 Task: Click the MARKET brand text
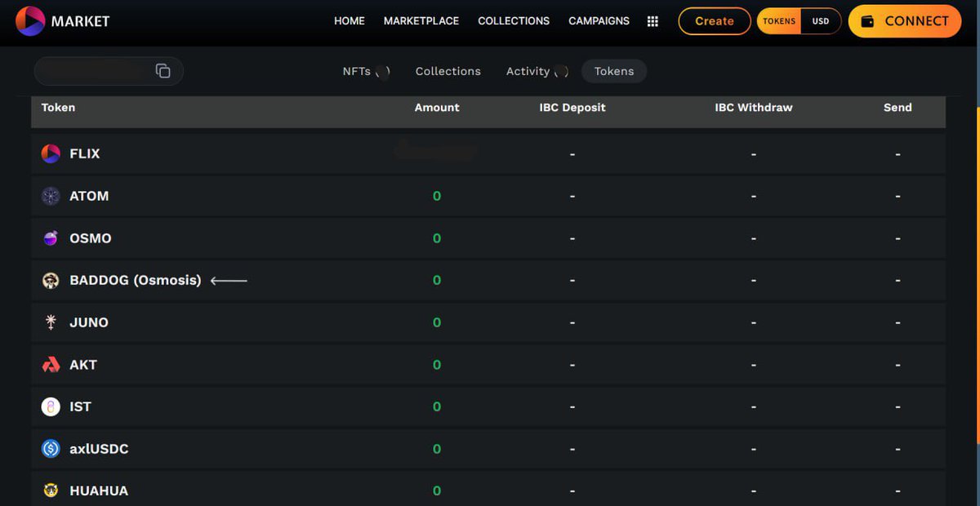point(80,21)
